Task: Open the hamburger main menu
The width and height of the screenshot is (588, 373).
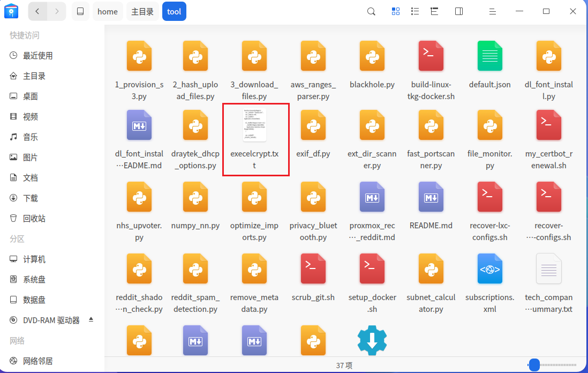Action: pos(493,12)
